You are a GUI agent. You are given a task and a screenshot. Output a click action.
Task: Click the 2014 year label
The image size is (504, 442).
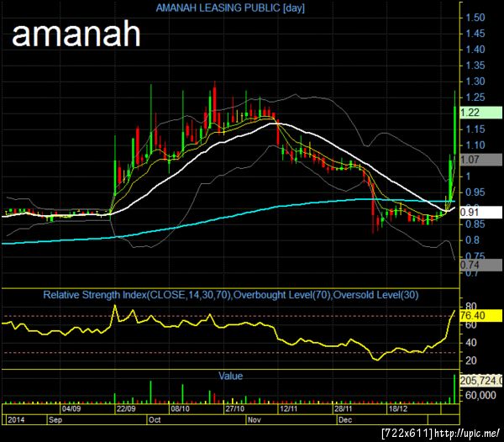[x=16, y=419]
